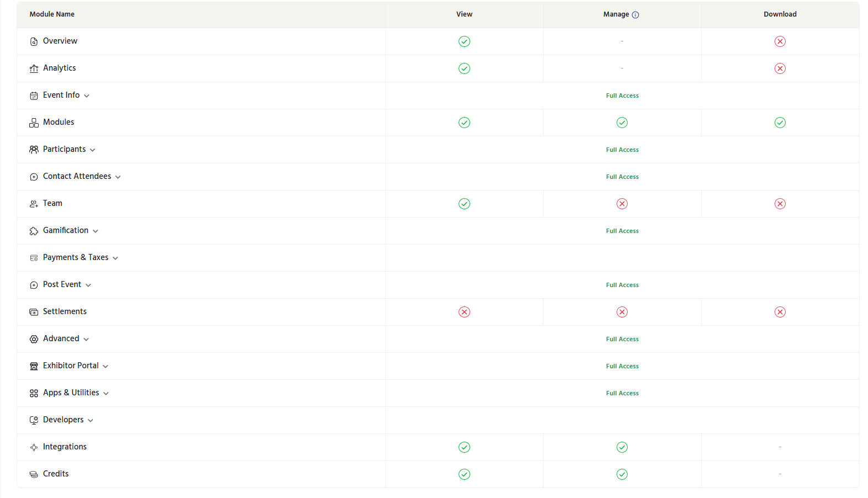Click Full Access in Gamification row
The width and height of the screenshot is (868, 498).
[x=622, y=231]
